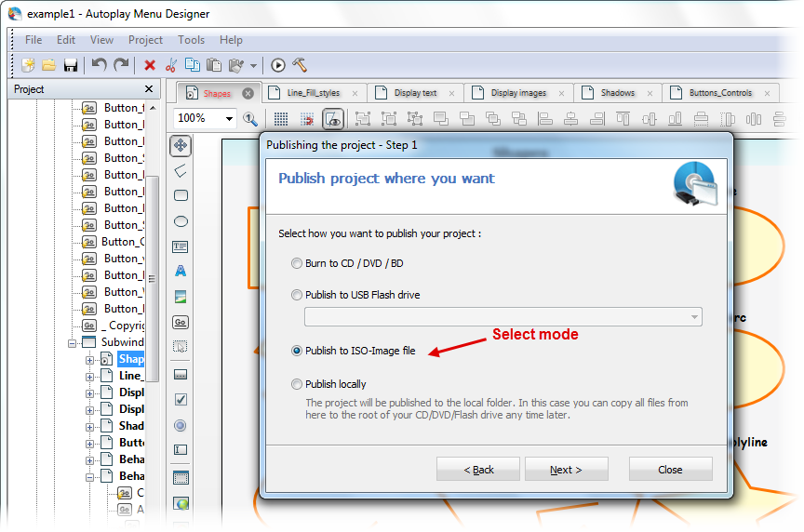
Task: Close the Project panel
Action: (x=149, y=88)
